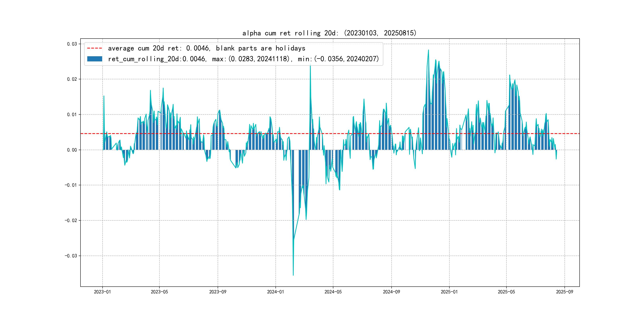
Task: Click the chart title text
Action: click(x=329, y=33)
